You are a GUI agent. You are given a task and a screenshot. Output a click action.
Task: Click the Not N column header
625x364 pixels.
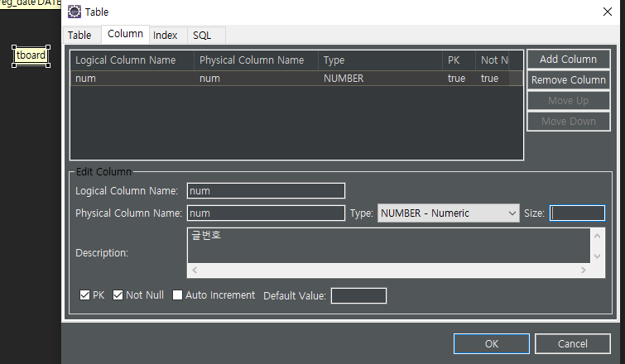click(493, 60)
